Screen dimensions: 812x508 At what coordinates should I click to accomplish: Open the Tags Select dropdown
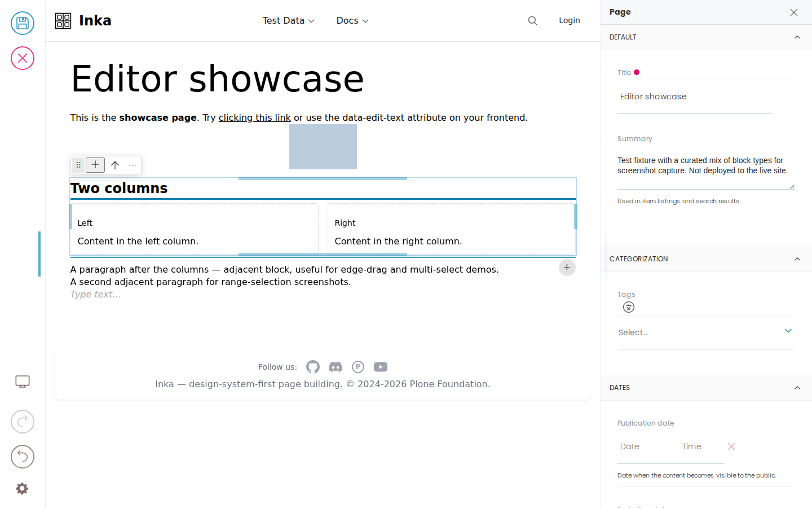click(706, 332)
